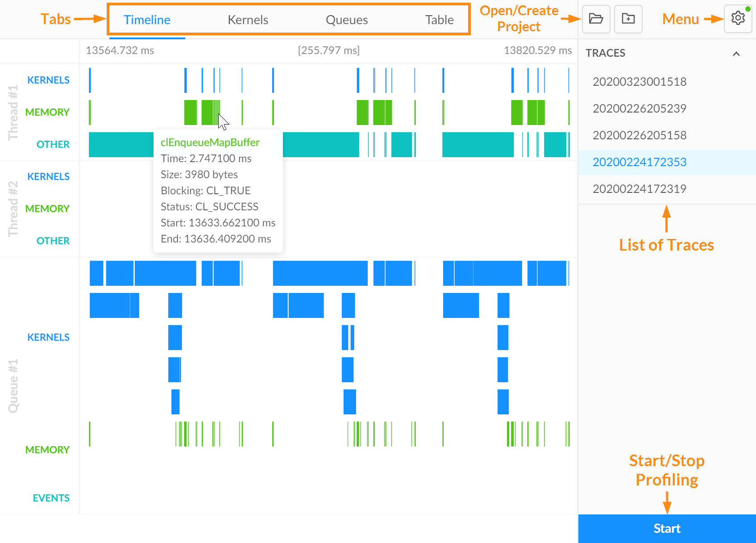Click the timeline end time 13820.529 ms
Image resolution: width=756 pixels, height=543 pixels.
click(538, 50)
